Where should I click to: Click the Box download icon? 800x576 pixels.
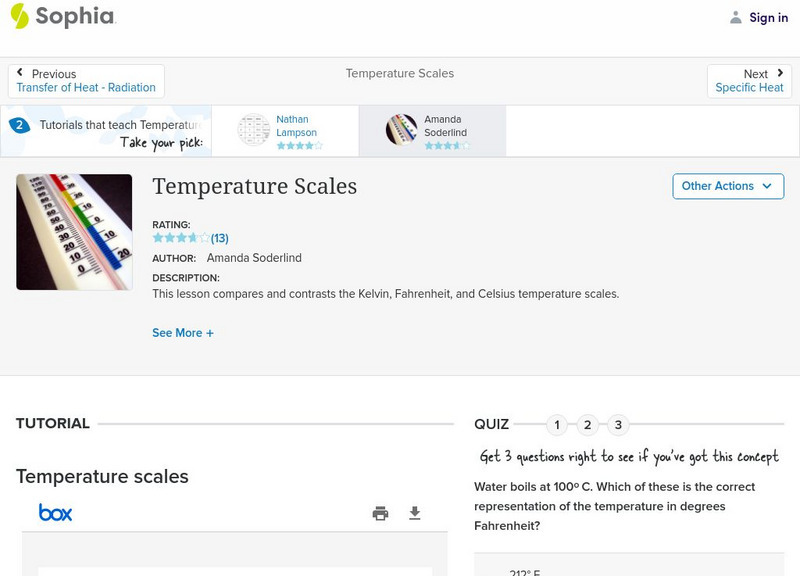[x=415, y=513]
